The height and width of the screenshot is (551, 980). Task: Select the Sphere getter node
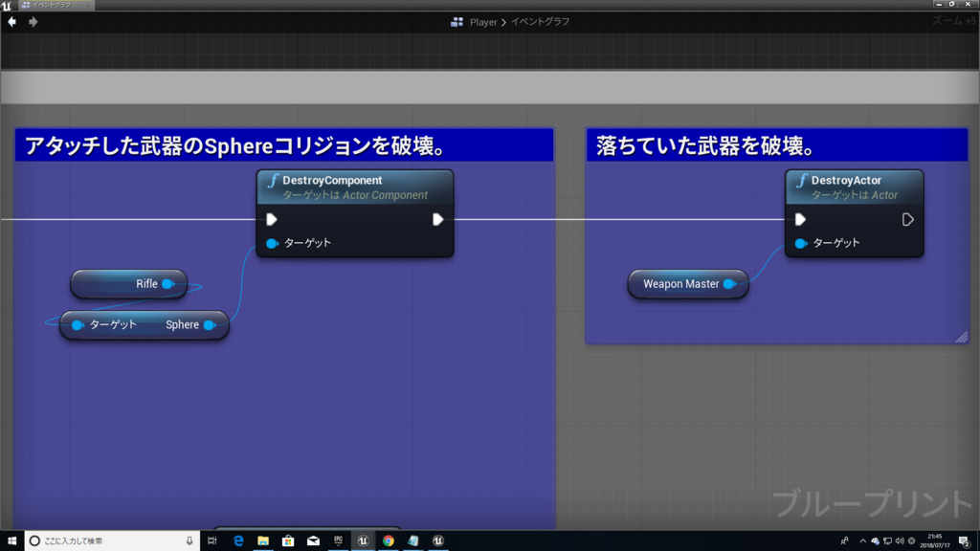144,325
